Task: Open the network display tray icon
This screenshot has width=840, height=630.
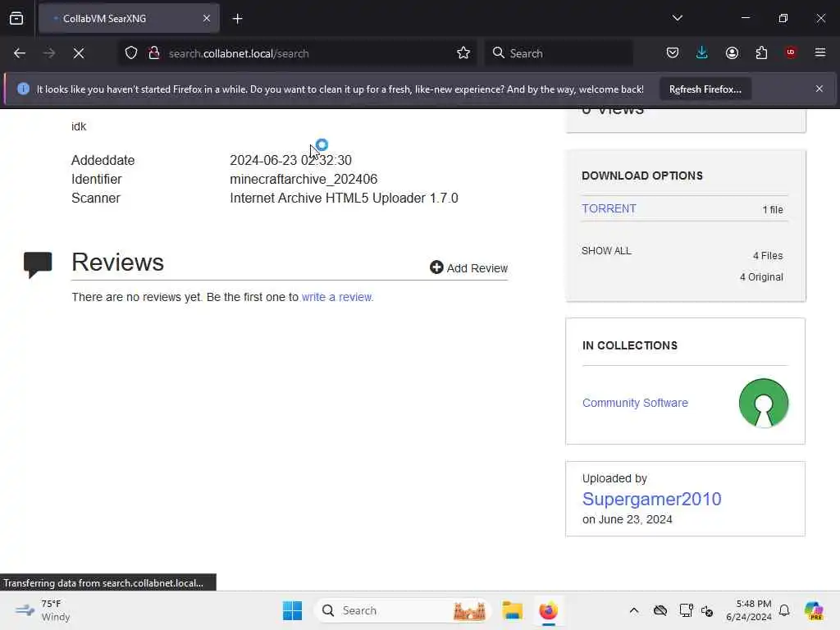Action: pyautogui.click(x=686, y=610)
